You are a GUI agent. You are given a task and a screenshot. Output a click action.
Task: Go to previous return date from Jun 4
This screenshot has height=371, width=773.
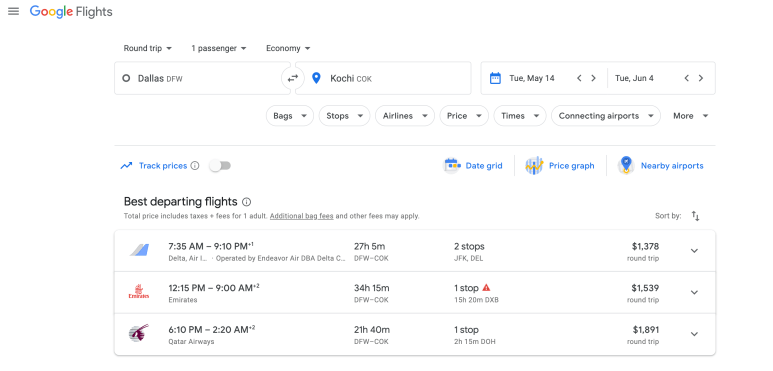pos(686,78)
